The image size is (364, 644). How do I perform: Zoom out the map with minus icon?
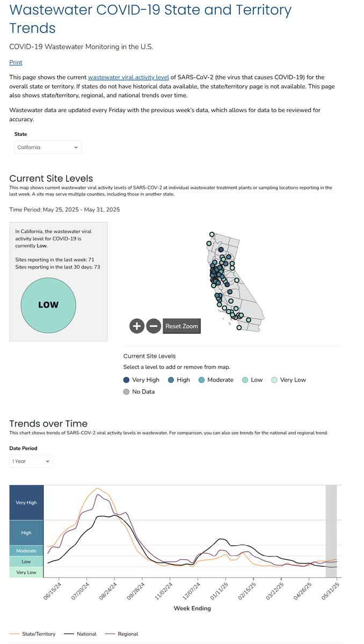154,326
